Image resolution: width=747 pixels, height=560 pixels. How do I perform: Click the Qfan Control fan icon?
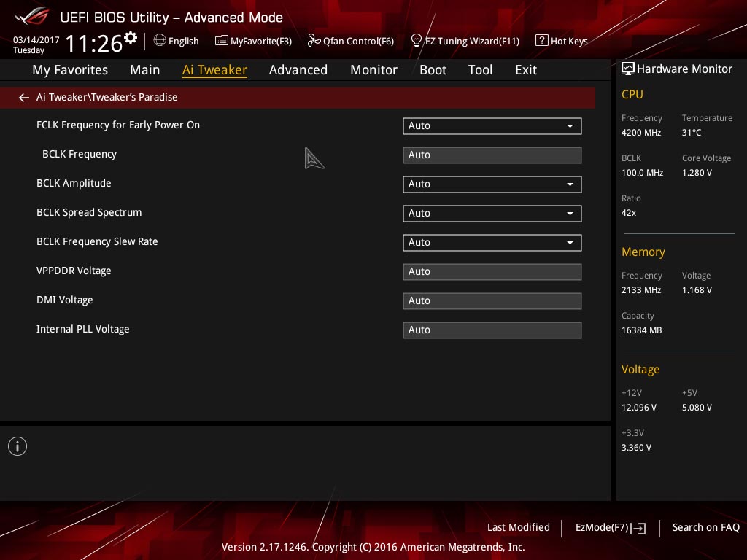[x=314, y=41]
